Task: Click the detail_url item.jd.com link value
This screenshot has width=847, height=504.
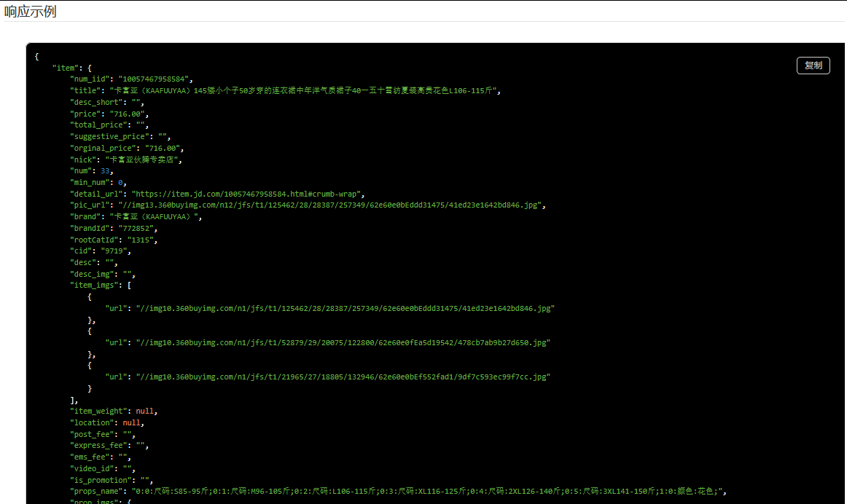Action: click(x=247, y=194)
